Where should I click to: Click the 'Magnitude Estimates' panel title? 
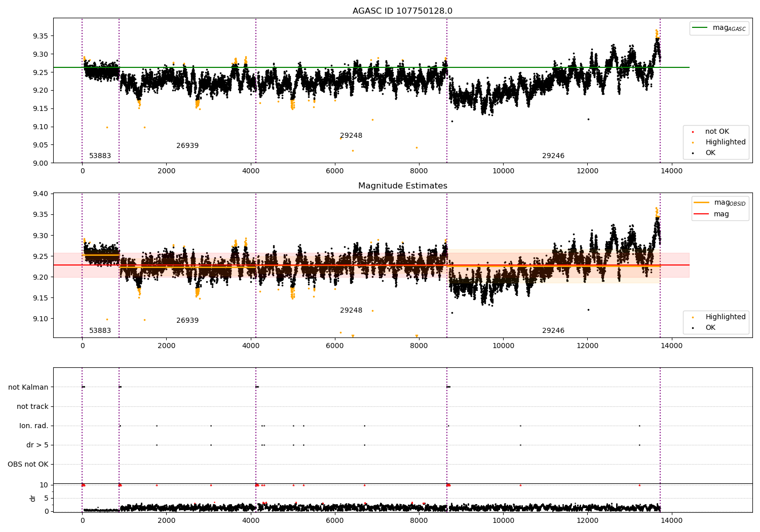click(402, 185)
